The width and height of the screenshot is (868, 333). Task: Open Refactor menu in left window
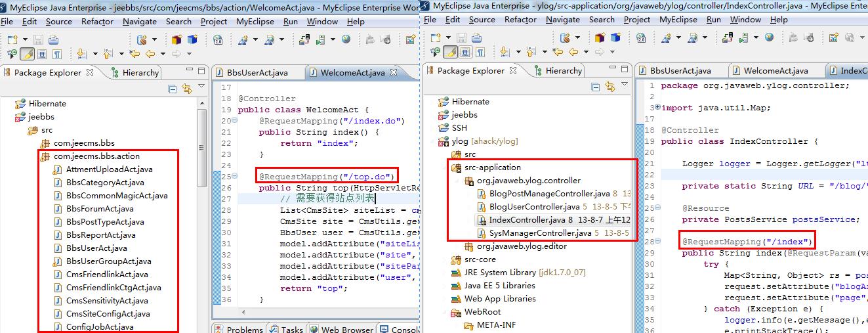click(x=97, y=21)
